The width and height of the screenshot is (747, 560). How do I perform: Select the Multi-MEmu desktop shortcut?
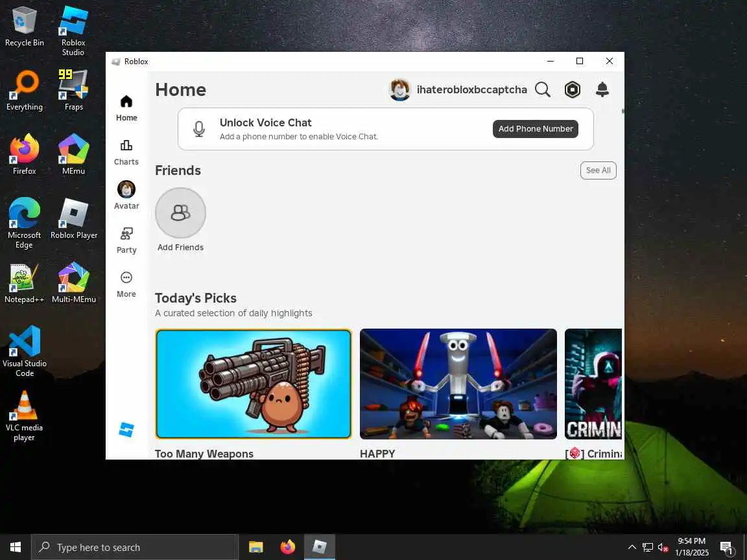[74, 283]
